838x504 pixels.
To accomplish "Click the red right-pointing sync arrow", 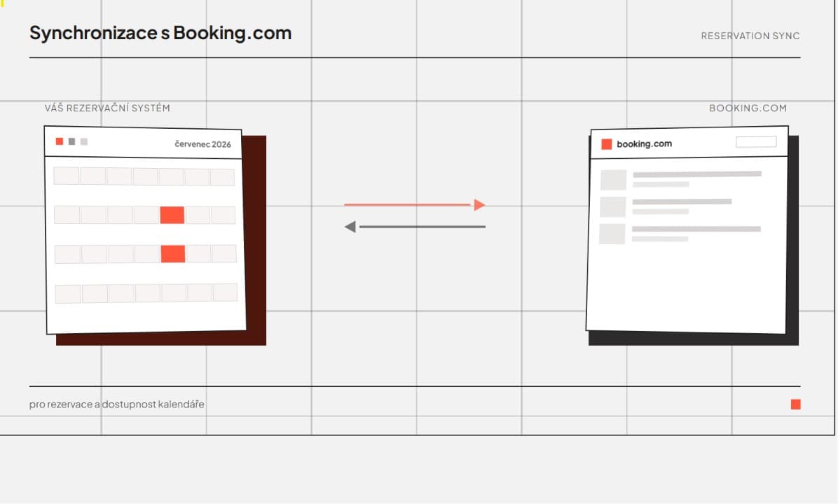I will (x=415, y=204).
